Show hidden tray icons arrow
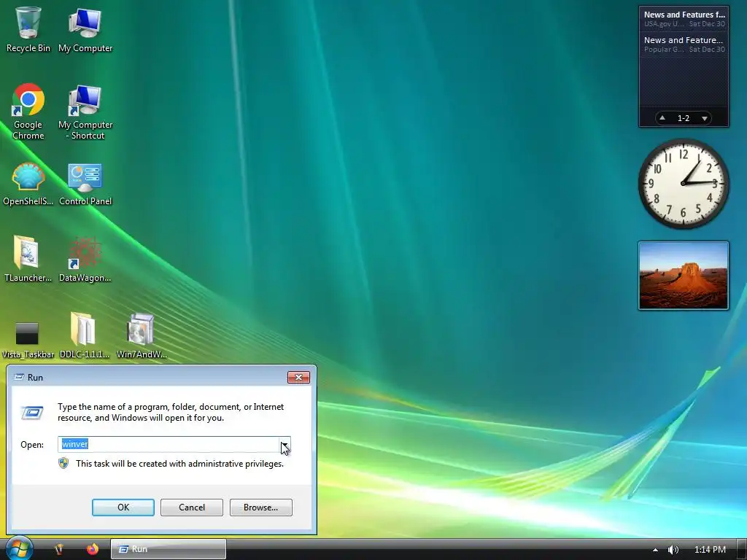747x560 pixels. 656,550
